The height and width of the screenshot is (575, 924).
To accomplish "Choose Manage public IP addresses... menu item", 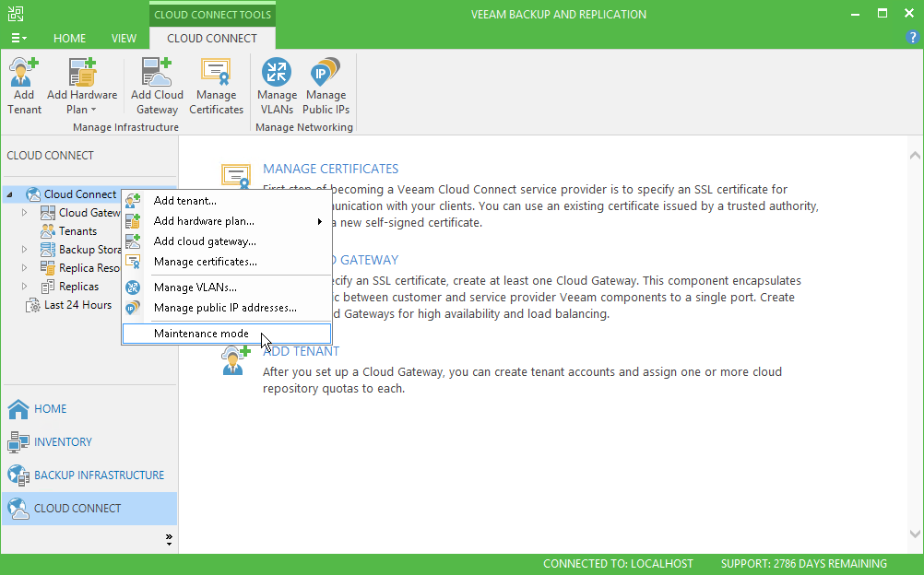I will tap(227, 308).
